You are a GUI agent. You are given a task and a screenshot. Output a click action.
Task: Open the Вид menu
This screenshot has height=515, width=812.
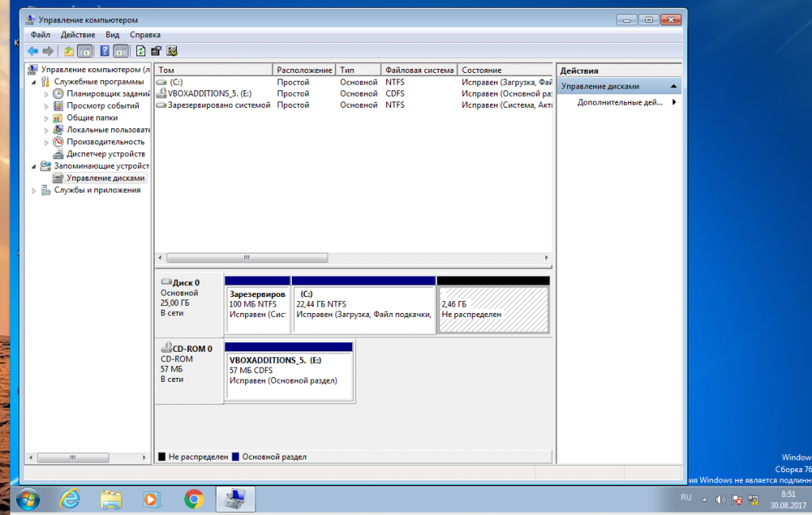point(113,35)
